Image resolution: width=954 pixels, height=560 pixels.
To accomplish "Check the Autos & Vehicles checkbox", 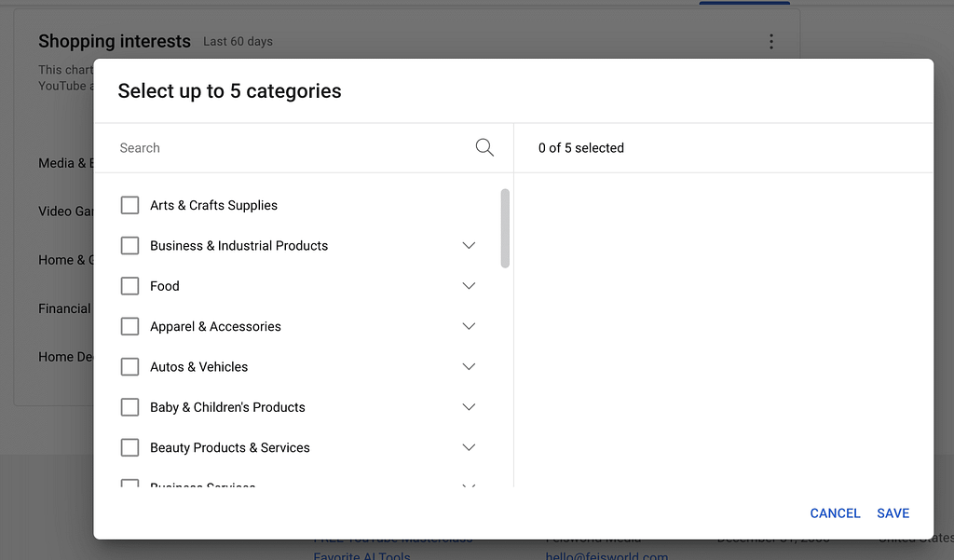I will [x=130, y=367].
